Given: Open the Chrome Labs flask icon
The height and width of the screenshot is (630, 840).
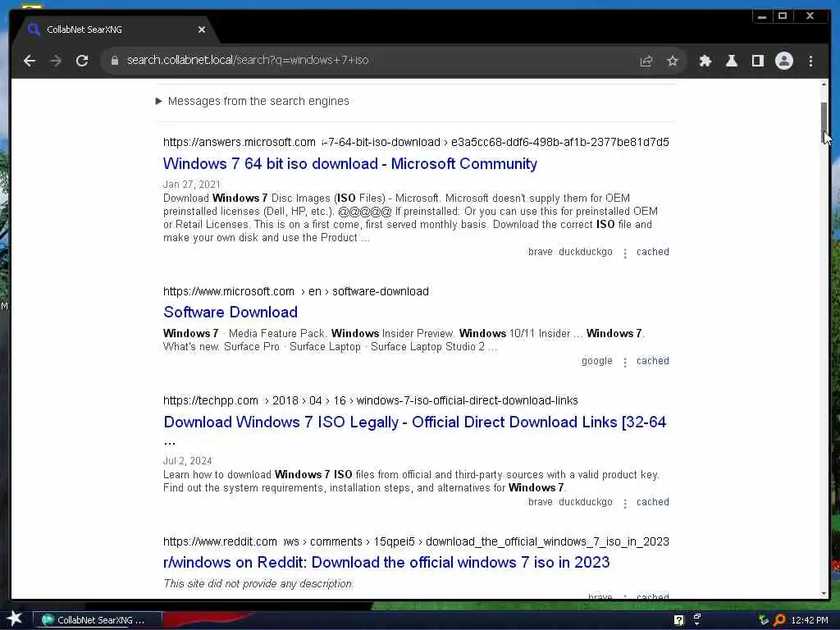Looking at the screenshot, I should coord(731,61).
